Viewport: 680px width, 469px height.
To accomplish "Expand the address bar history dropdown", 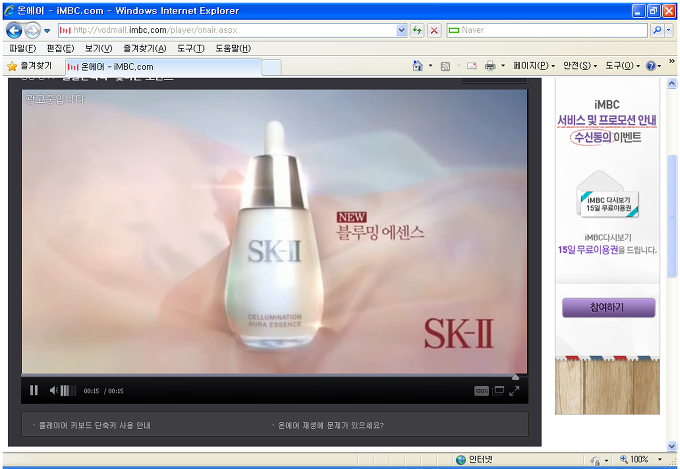I will [x=402, y=30].
